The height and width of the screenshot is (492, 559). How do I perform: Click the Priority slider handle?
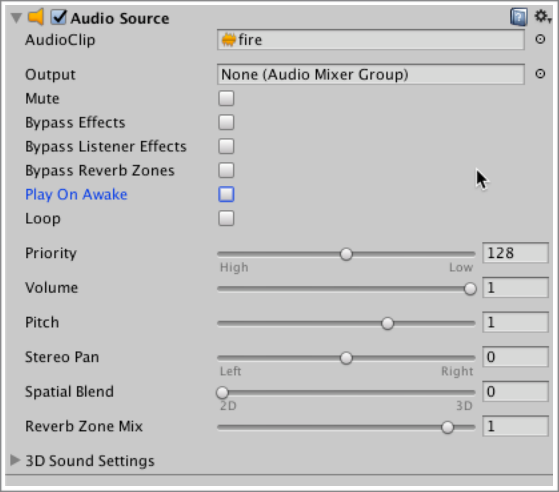click(x=346, y=254)
